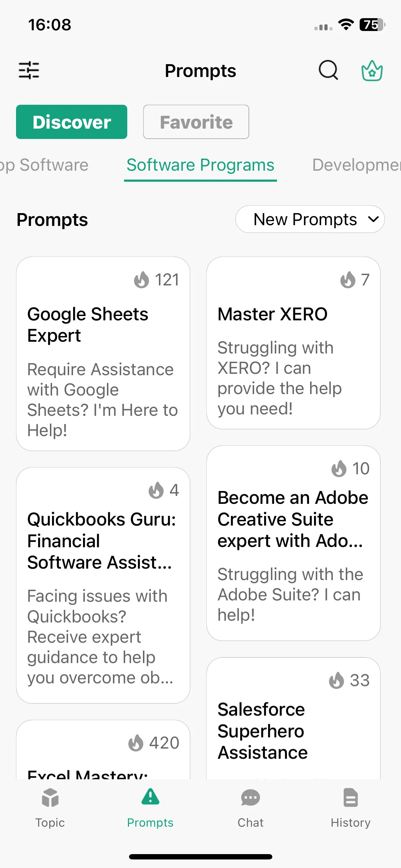Open the Topic cube icon
This screenshot has height=868, width=401.
(50, 797)
